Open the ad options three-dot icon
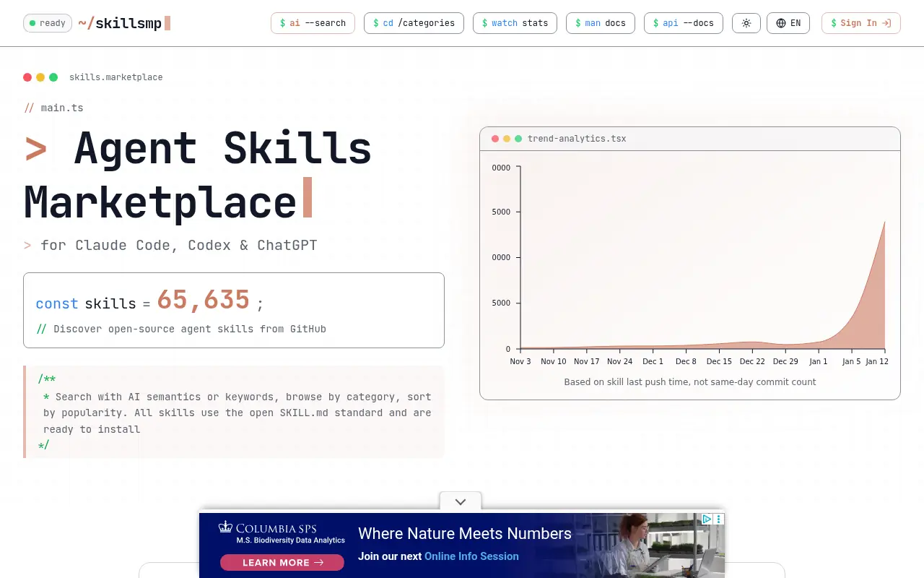924x578 pixels. coord(718,519)
